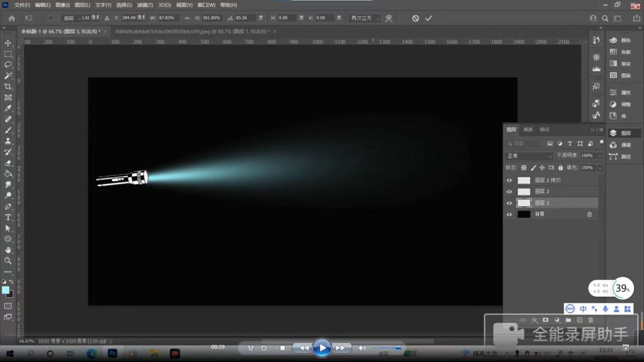This screenshot has width=644, height=362.
Task: Select the Horizontal Type tool
Action: 8,217
